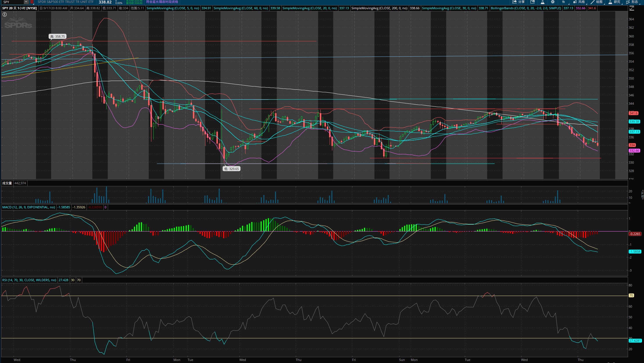
Task: Click the SimpleMovingAvg (CLOSE, 5, 0, no) label
Action: tap(173, 8)
